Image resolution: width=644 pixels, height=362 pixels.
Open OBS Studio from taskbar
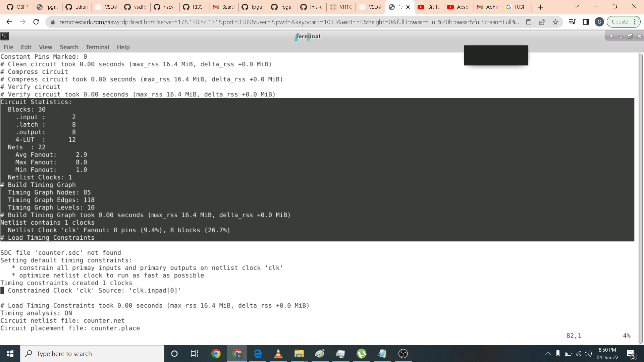click(403, 354)
